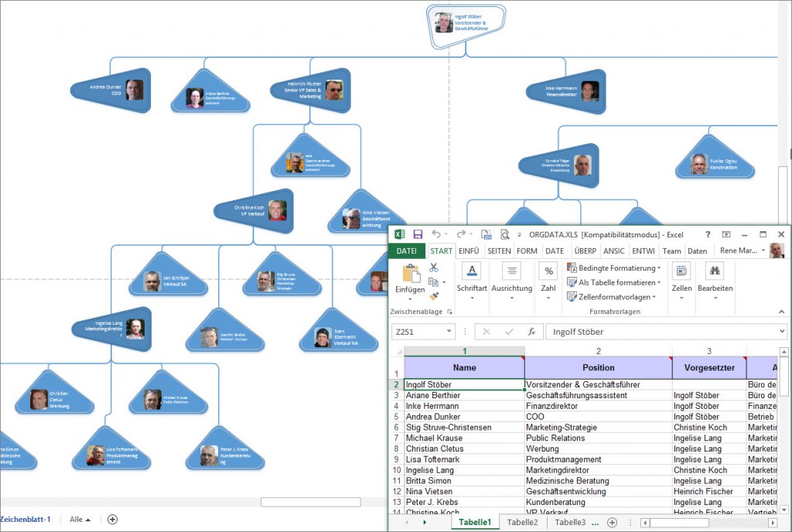Open the Name Box dropdown

pyautogui.click(x=450, y=331)
